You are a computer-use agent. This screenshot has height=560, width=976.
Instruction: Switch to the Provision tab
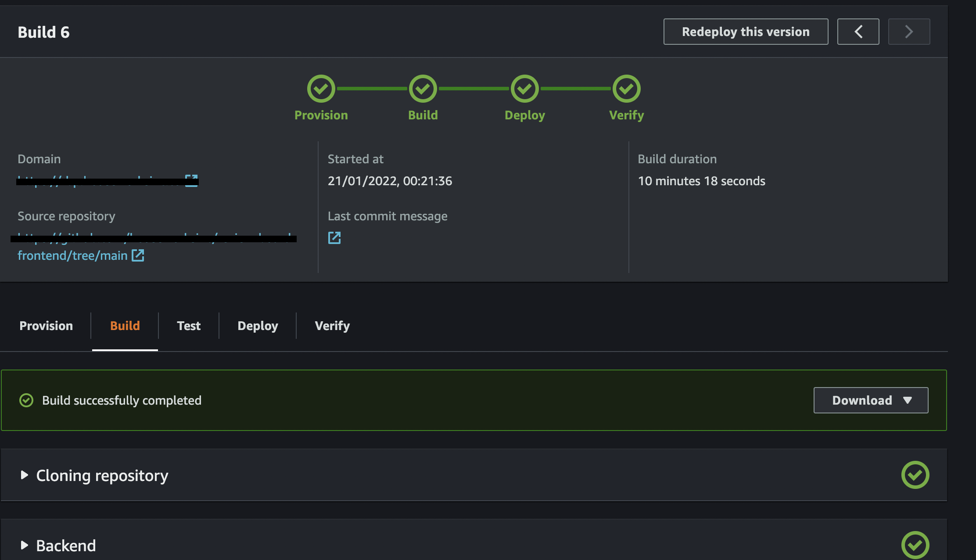[46, 325]
